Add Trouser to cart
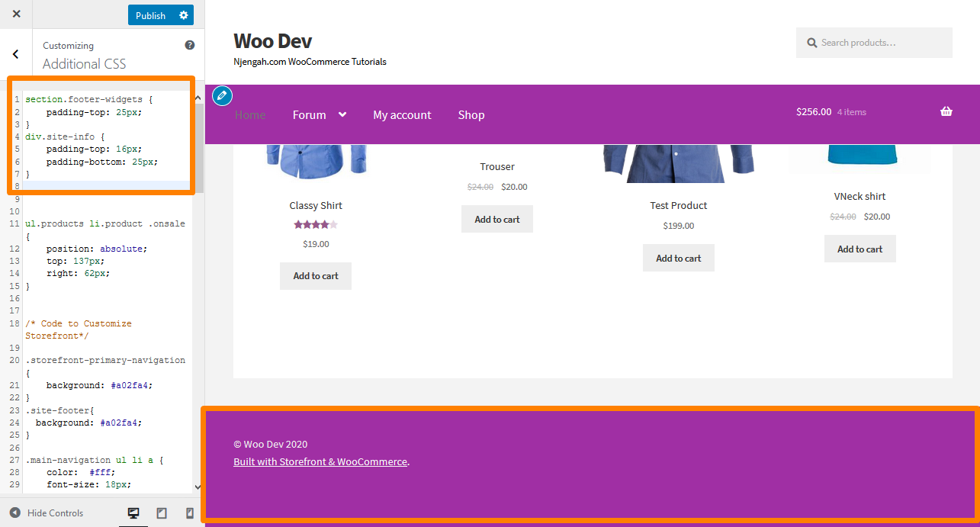Screen dimensions: 980x527 tap(497, 219)
